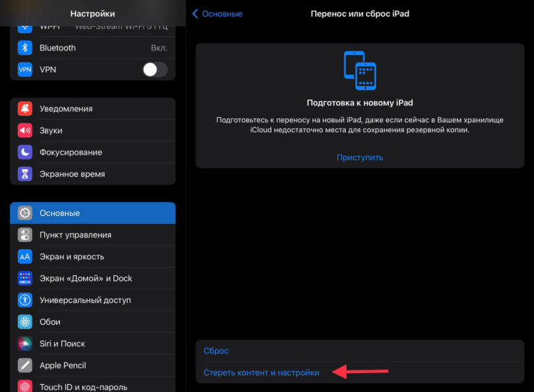Open the Звуки settings row
Screen dimensions: 534x392
[x=92, y=131]
